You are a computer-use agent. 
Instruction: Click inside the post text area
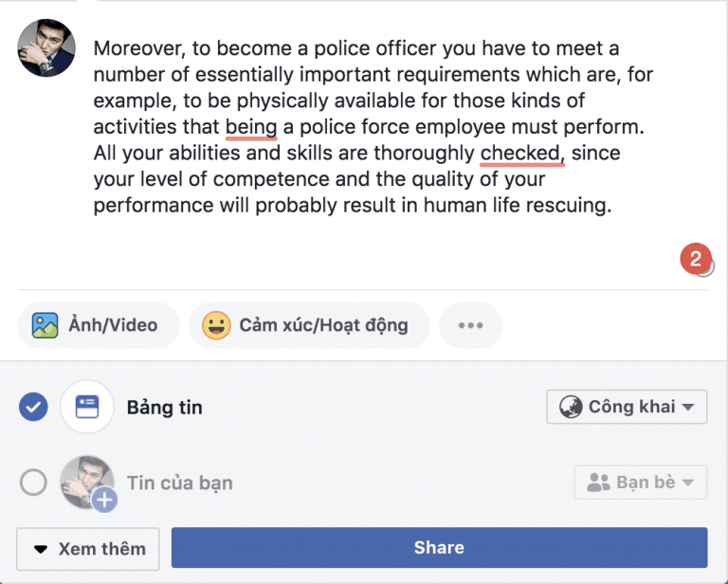pos(373,127)
